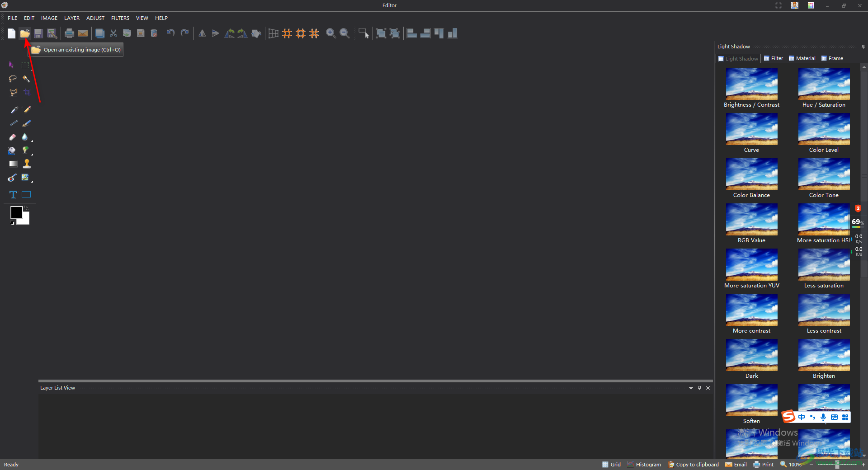The height and width of the screenshot is (470, 868).
Task: Select the Text tool
Action: click(13, 194)
